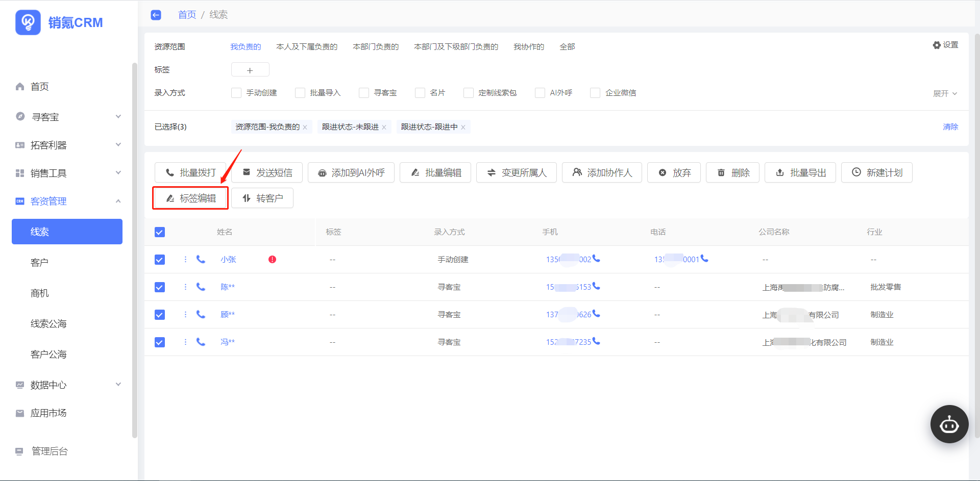This screenshot has width=980, height=481.
Task: Click 删除 button
Action: point(732,172)
